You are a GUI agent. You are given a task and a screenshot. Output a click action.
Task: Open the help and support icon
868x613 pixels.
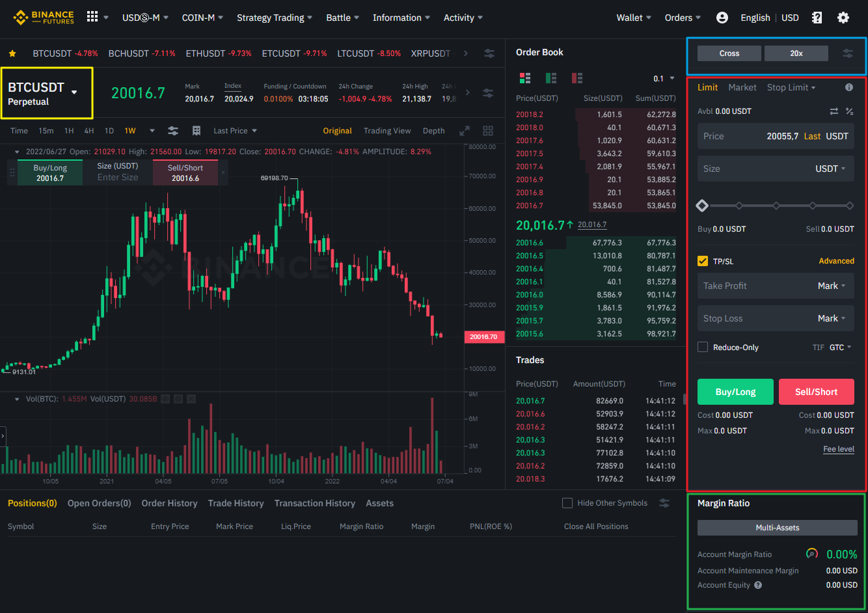point(817,18)
